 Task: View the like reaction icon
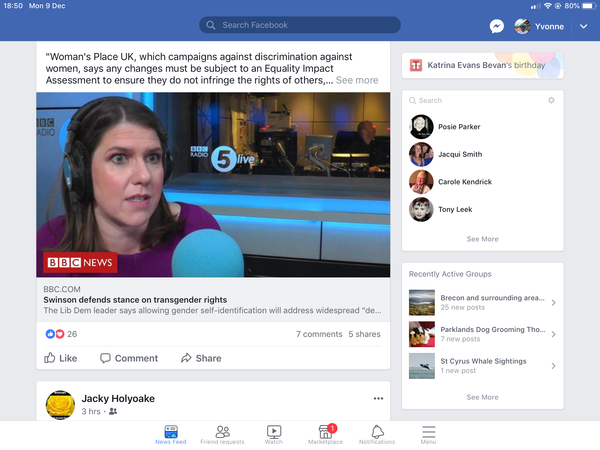pyautogui.click(x=50, y=334)
